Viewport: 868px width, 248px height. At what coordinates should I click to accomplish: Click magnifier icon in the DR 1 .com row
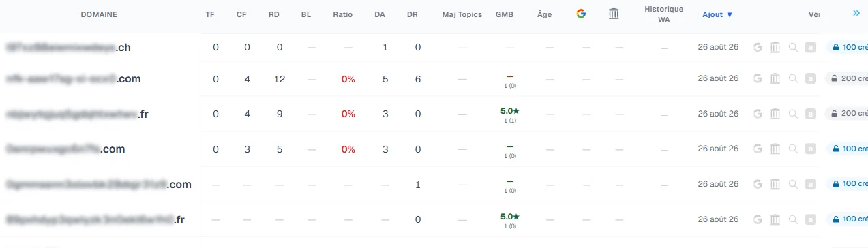click(792, 184)
